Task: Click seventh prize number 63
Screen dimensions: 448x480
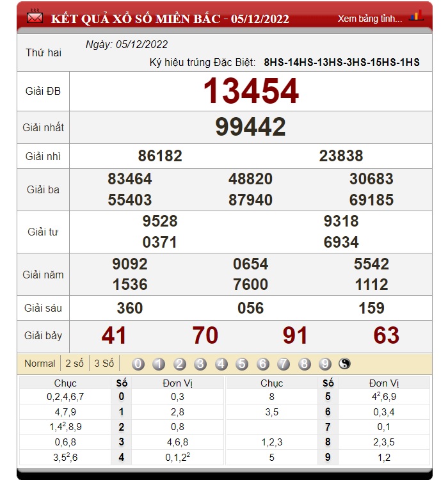Action: [x=387, y=335]
